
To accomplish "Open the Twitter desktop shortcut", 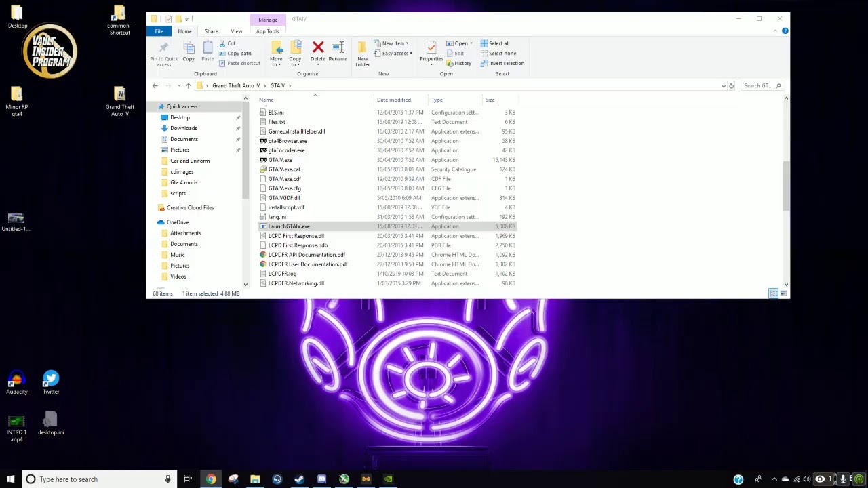I will 51,382.
